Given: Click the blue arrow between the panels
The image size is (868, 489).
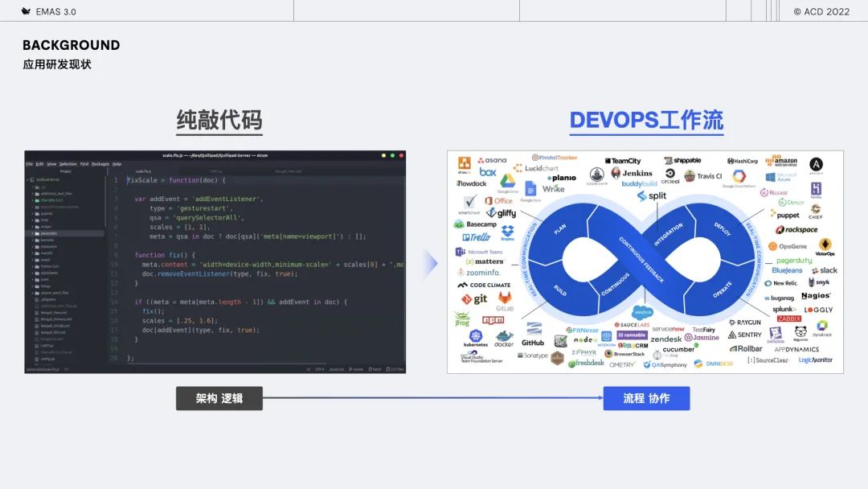Looking at the screenshot, I should coord(432,264).
